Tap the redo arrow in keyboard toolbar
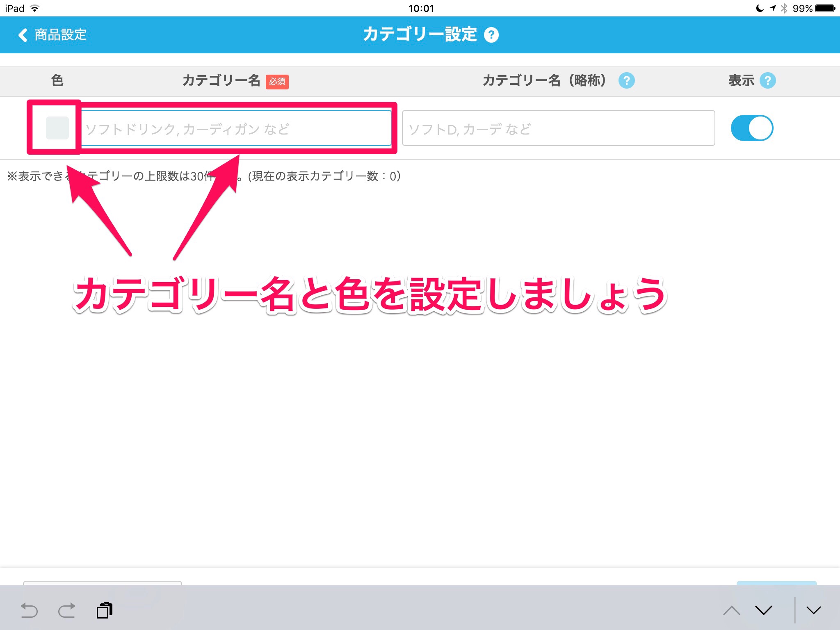 pyautogui.click(x=67, y=610)
